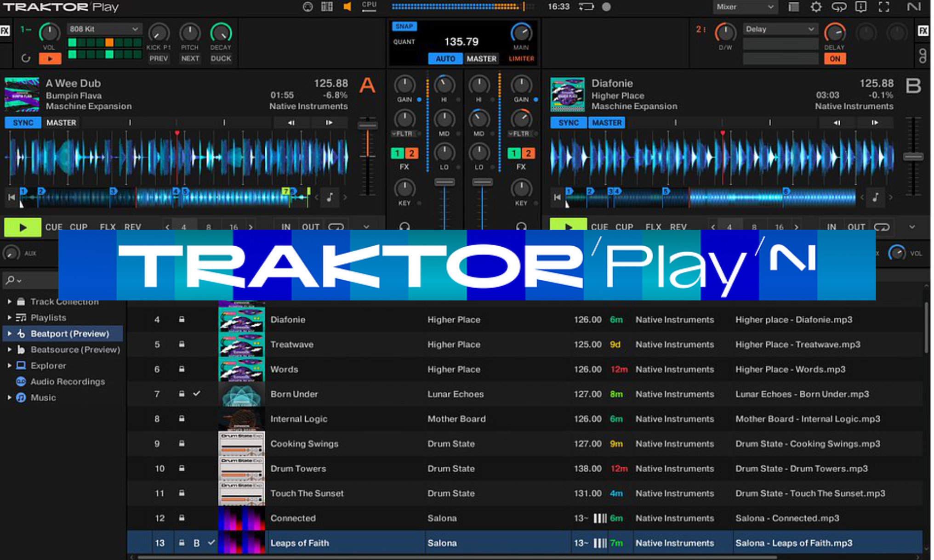The height and width of the screenshot is (560, 934).
Task: Open the Mixer layout dropdown
Action: point(745,7)
